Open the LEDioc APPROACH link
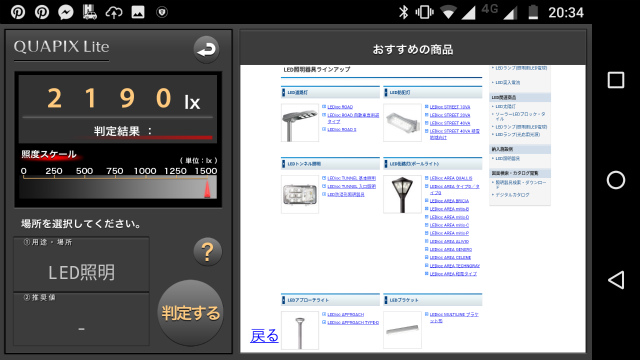This screenshot has width=640, height=360. coord(345,315)
